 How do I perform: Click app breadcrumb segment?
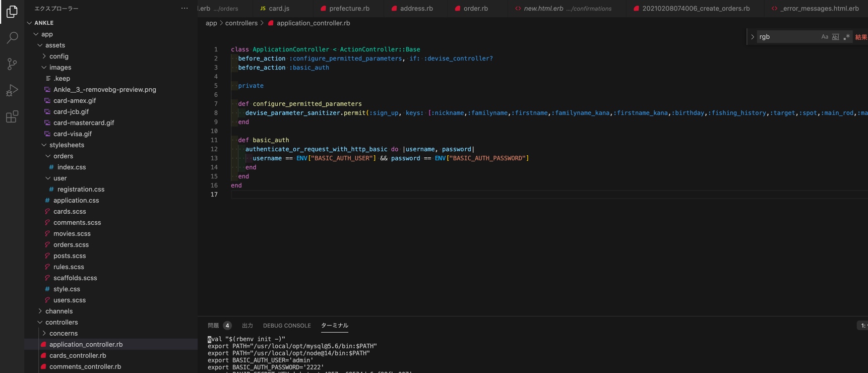click(211, 23)
